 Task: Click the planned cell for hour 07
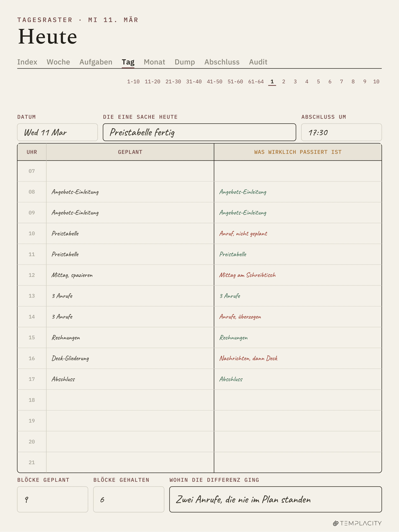point(130,171)
